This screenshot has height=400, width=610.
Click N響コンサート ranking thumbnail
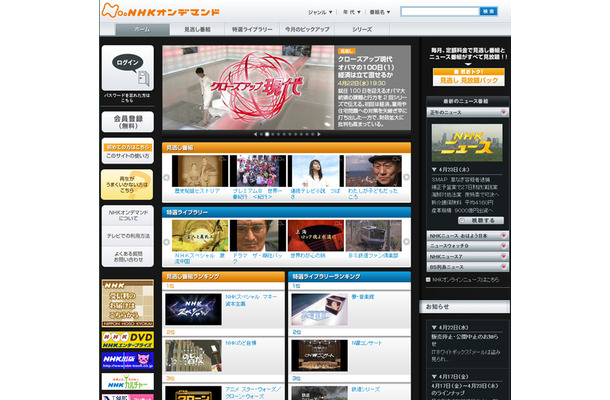pos(319,356)
